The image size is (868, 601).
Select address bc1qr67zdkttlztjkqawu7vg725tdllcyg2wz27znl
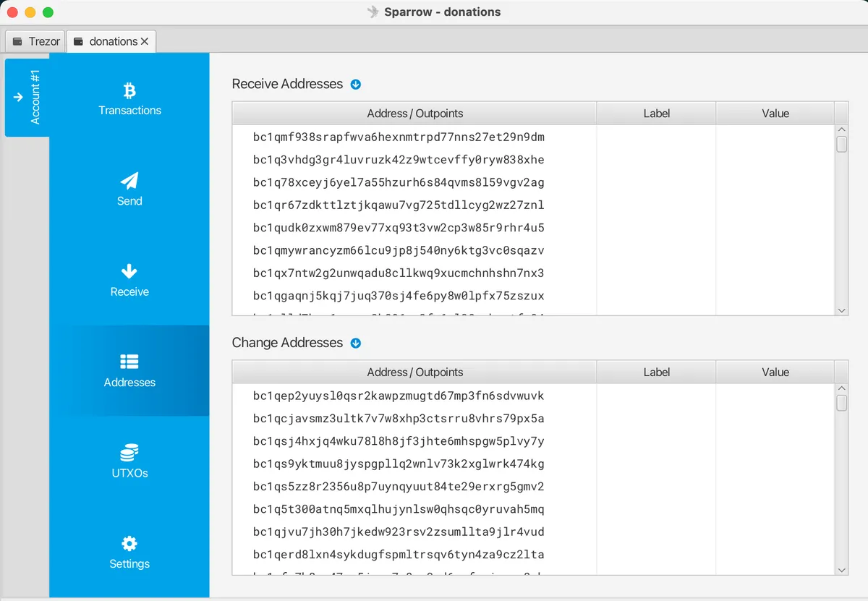pos(399,205)
